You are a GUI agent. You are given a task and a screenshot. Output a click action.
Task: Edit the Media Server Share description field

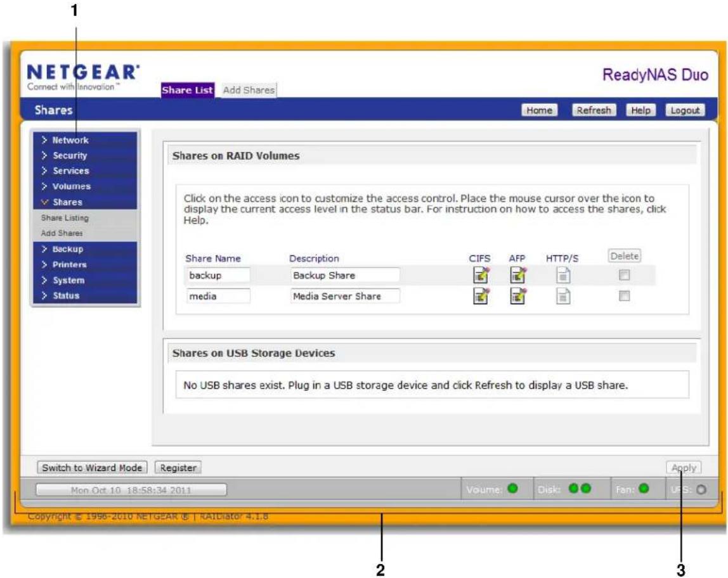pyautogui.click(x=345, y=296)
